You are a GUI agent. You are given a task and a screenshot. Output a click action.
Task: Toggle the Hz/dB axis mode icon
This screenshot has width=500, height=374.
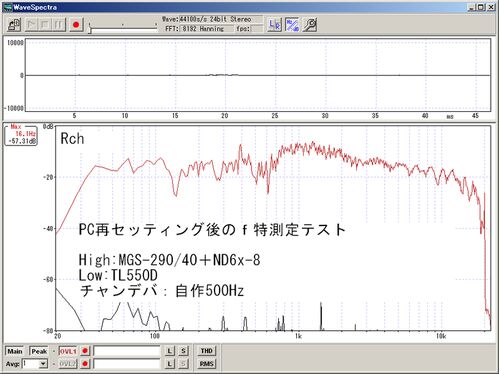click(292, 25)
